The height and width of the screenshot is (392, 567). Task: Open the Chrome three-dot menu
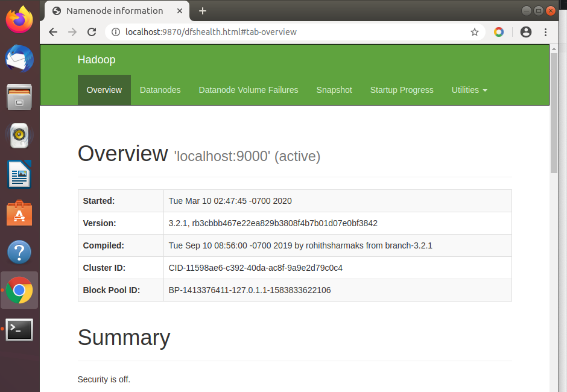tap(546, 32)
